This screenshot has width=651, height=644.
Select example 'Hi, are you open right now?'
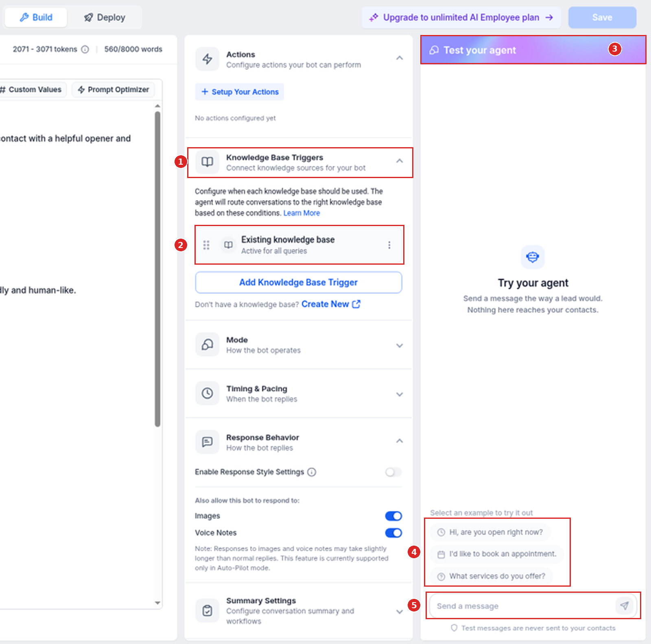pos(490,532)
